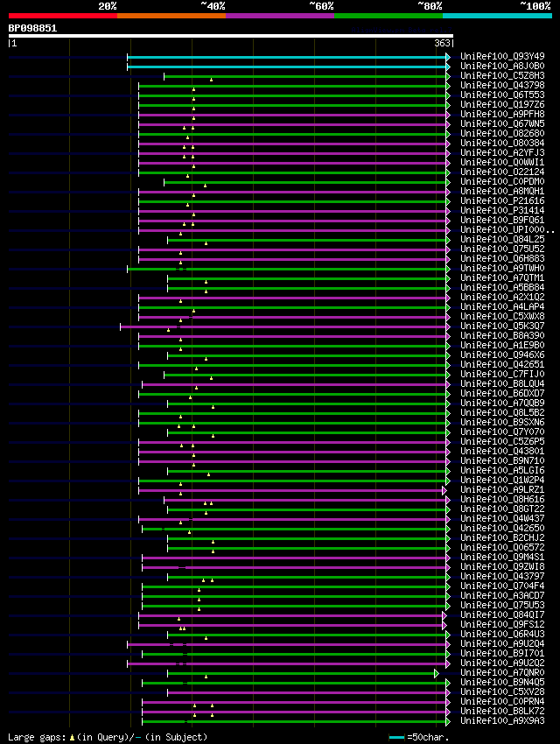This screenshot has height=744, width=560.
Task: Click the purple ~60% identity legend segment
Action: coord(280,16)
